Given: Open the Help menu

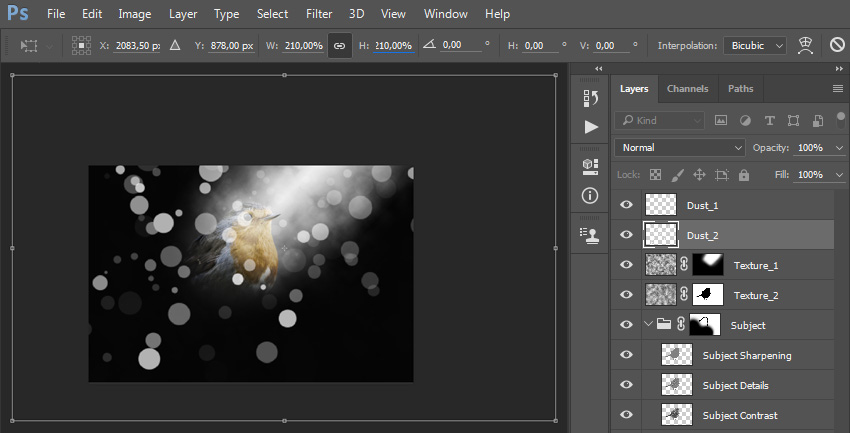Looking at the screenshot, I should click(x=497, y=14).
